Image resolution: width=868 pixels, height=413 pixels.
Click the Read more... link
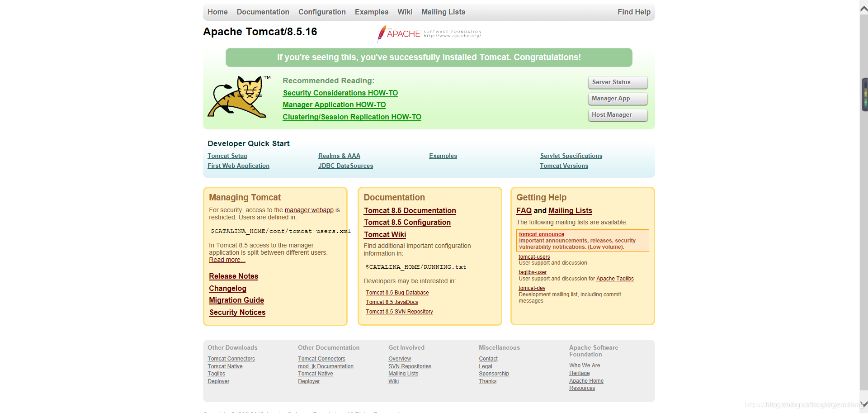click(x=227, y=260)
